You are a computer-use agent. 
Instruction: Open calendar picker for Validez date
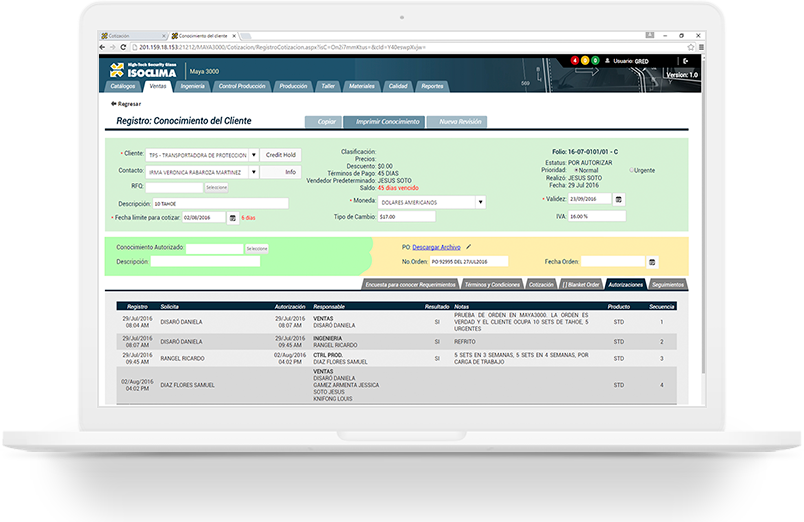(x=619, y=199)
